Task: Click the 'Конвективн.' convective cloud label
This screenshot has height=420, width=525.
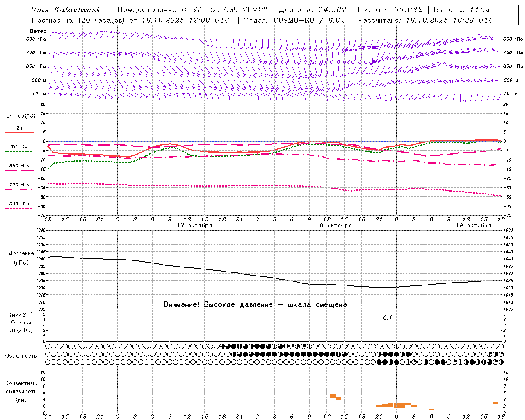Action: point(21,384)
